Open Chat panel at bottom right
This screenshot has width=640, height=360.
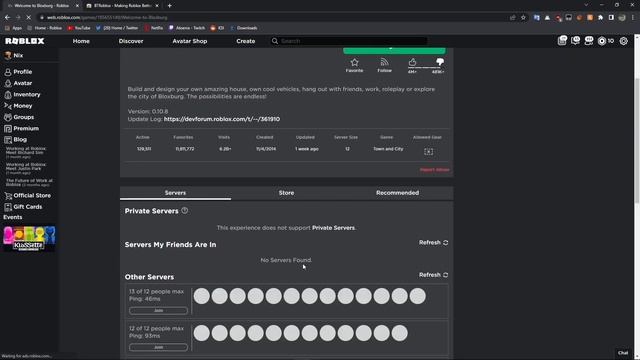623,353
